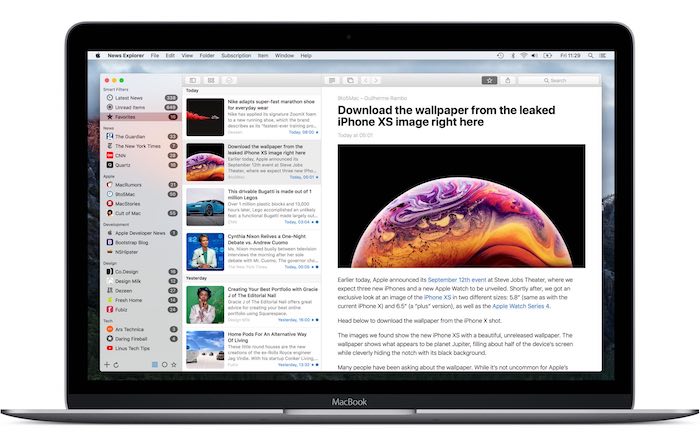700x448 pixels.
Task: Open the Fubiz feed
Action: click(x=141, y=310)
